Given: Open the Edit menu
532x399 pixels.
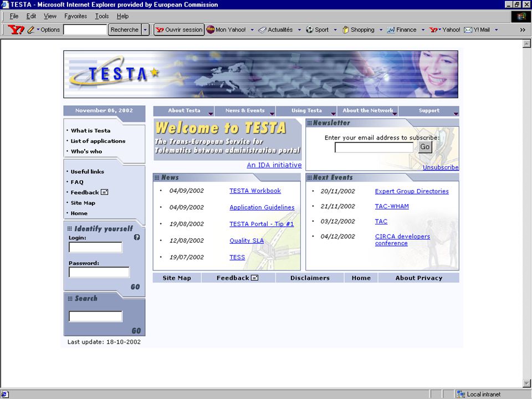Looking at the screenshot, I should point(31,16).
